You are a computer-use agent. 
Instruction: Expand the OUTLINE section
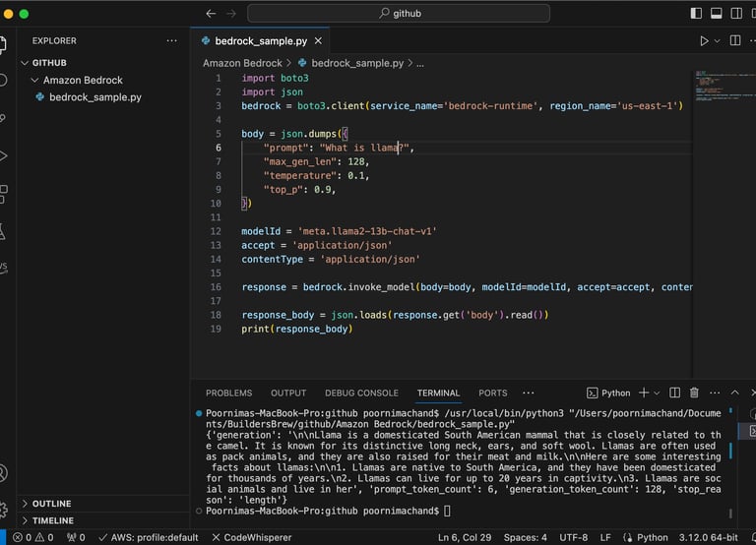click(51, 504)
